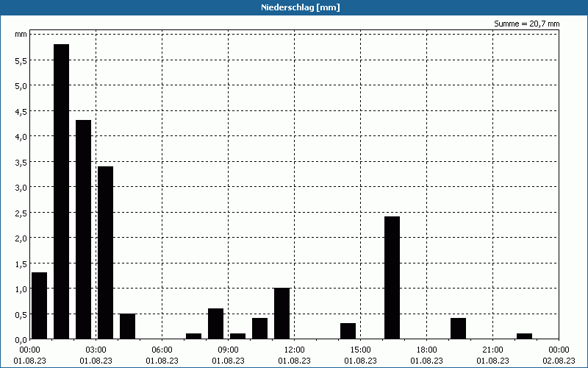
Task: Select the 0,4 mm bar after 10:00
Action: point(260,328)
